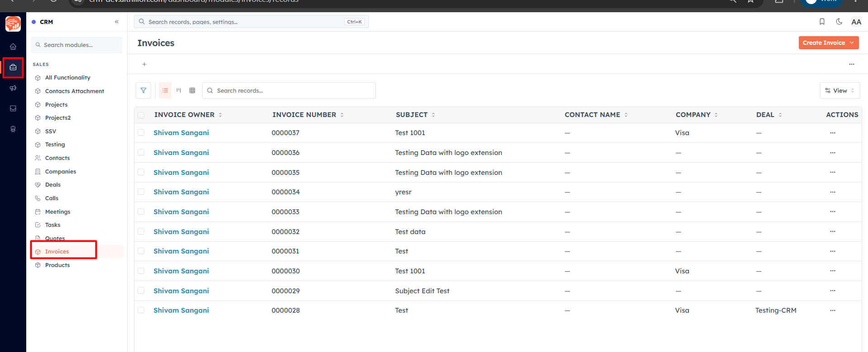The height and width of the screenshot is (352, 868).
Task: Add a new view with plus icon
Action: (144, 64)
